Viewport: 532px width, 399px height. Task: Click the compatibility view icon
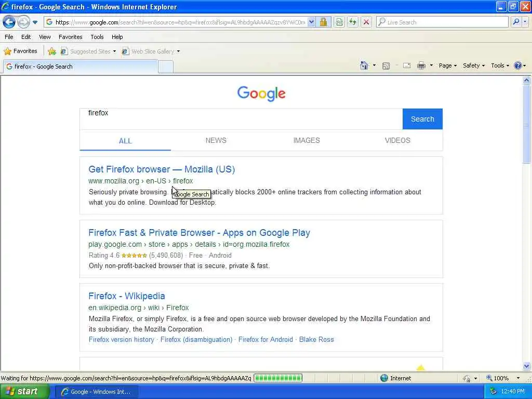click(x=339, y=22)
